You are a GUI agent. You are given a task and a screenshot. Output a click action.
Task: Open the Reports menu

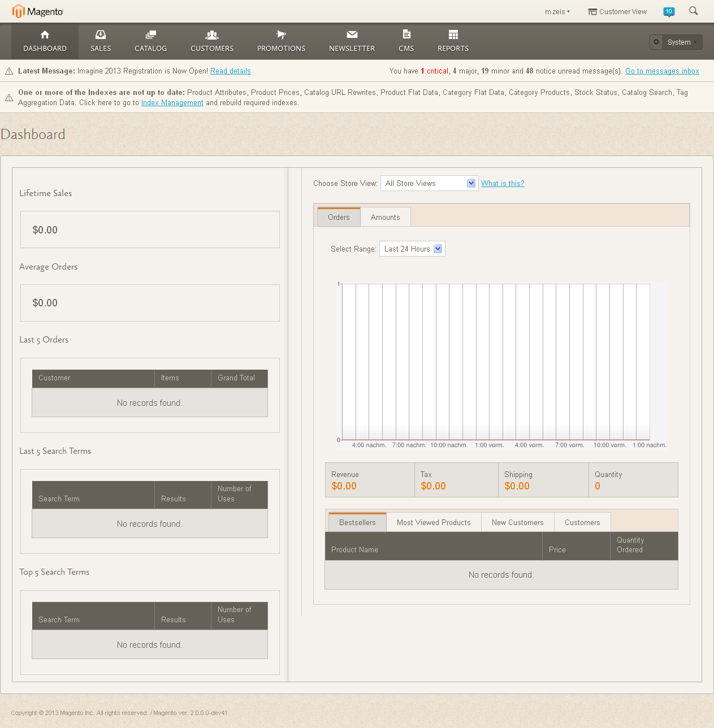coord(453,41)
